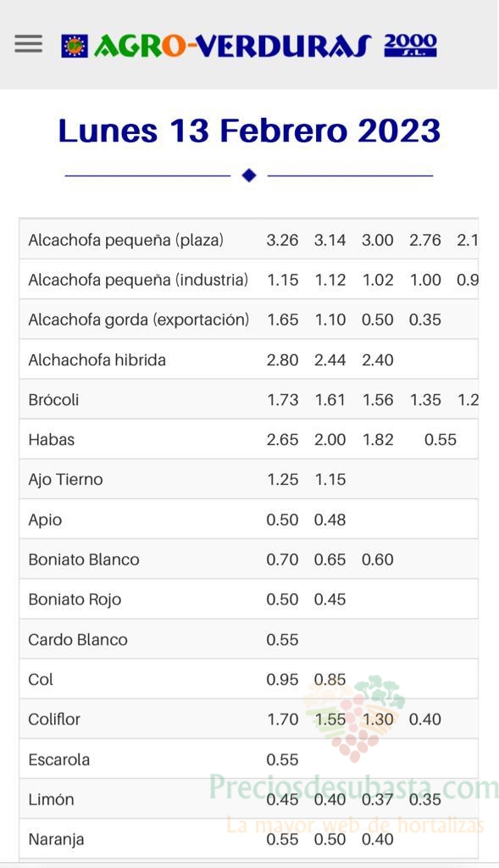Select the Lunes 13 Febrero 2023 heading
The height and width of the screenshot is (868, 499).
[x=249, y=131]
